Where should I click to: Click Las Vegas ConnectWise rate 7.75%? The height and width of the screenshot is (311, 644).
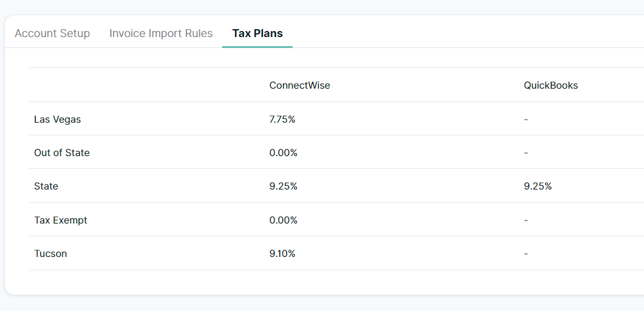pyautogui.click(x=282, y=120)
